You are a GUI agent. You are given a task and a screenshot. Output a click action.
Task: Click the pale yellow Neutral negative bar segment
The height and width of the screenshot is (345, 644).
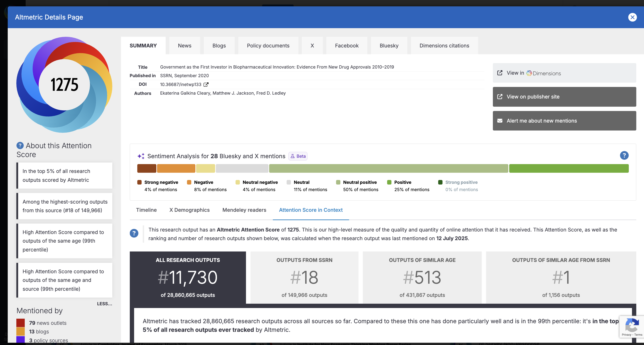tap(206, 168)
